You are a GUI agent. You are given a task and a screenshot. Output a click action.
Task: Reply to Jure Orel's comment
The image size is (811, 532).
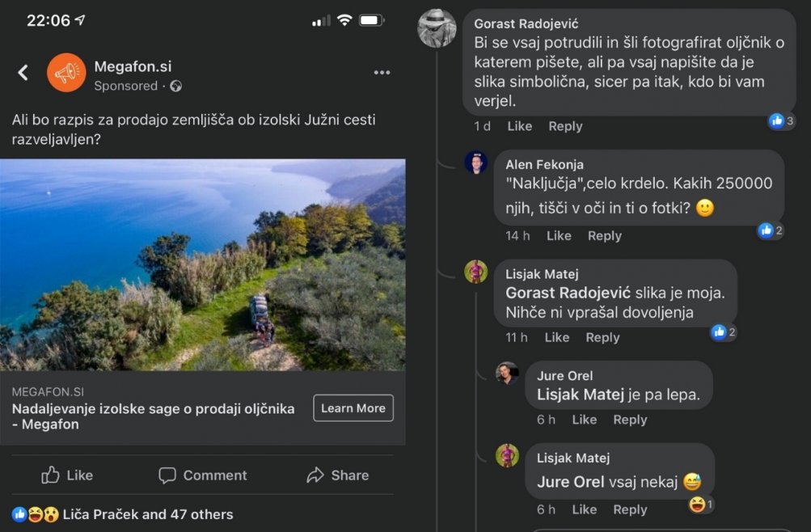pyautogui.click(x=630, y=420)
